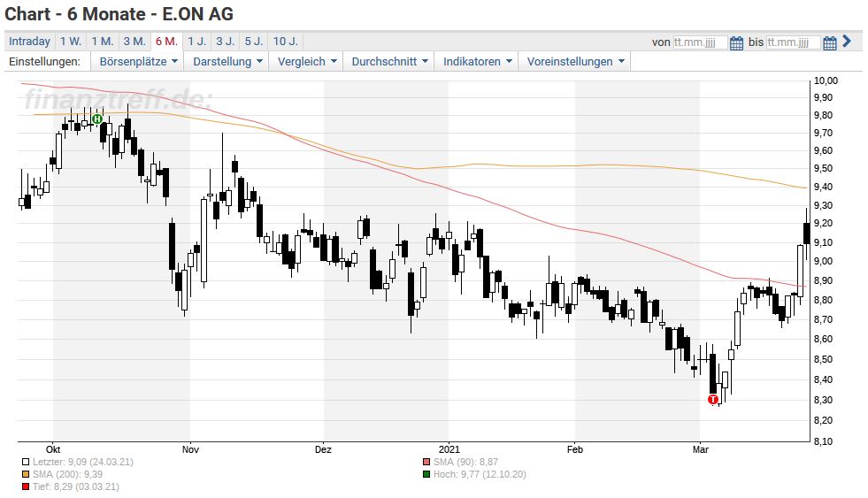The height and width of the screenshot is (498, 868).
Task: Click the 'SMA (200): 9,39' legend text
Action: coord(67,474)
